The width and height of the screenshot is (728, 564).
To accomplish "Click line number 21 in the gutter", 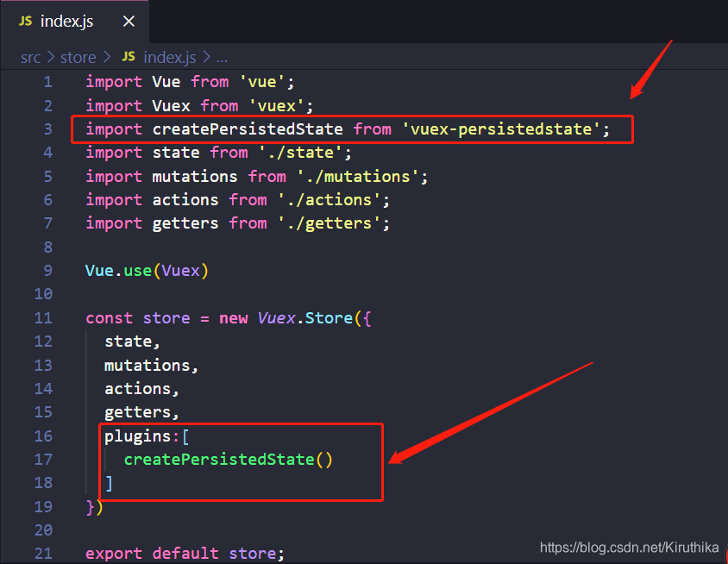I will pos(44,554).
